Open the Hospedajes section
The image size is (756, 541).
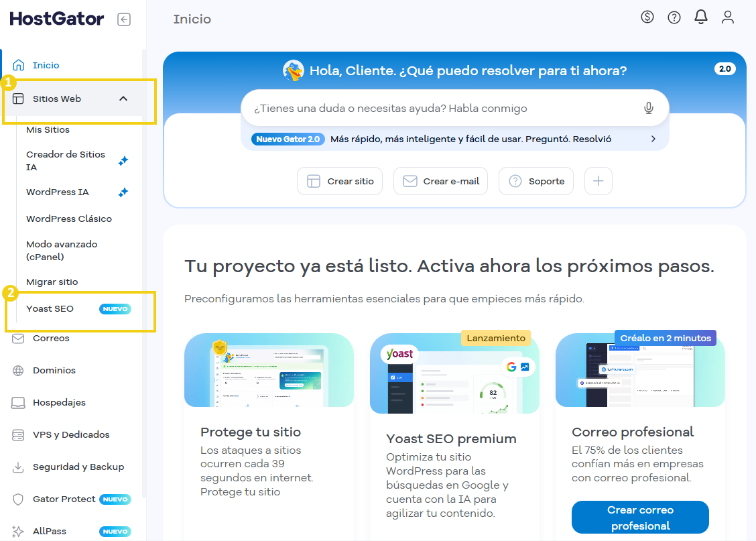pyautogui.click(x=59, y=403)
